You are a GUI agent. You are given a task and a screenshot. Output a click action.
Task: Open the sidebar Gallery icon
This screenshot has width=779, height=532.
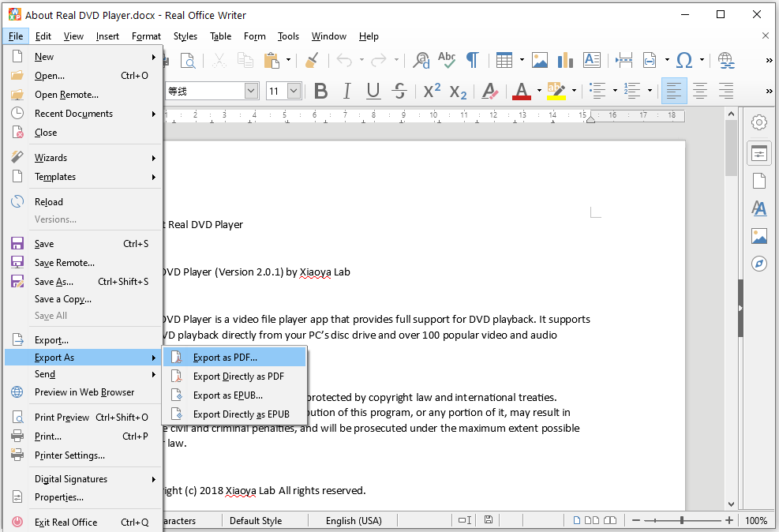coord(758,236)
